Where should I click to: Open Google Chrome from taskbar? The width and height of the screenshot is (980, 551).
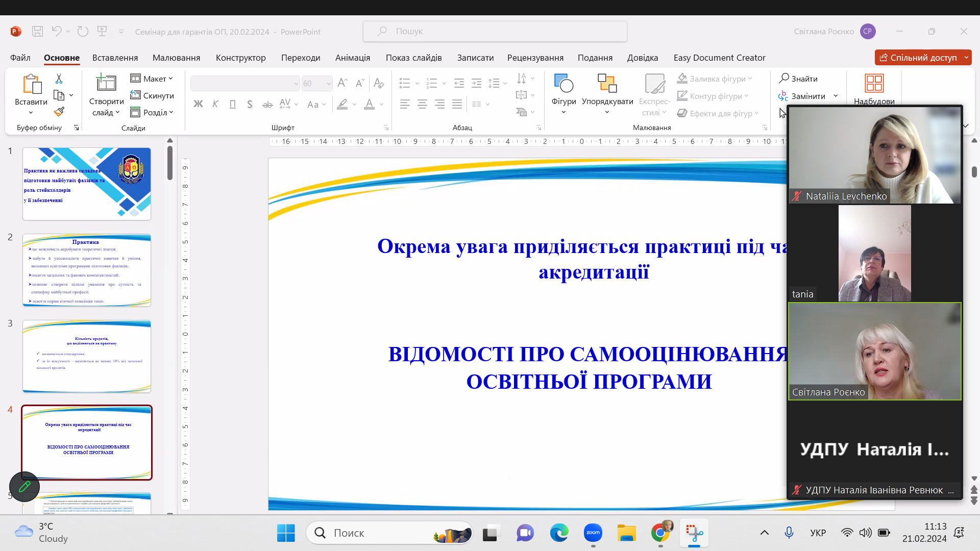(660, 533)
